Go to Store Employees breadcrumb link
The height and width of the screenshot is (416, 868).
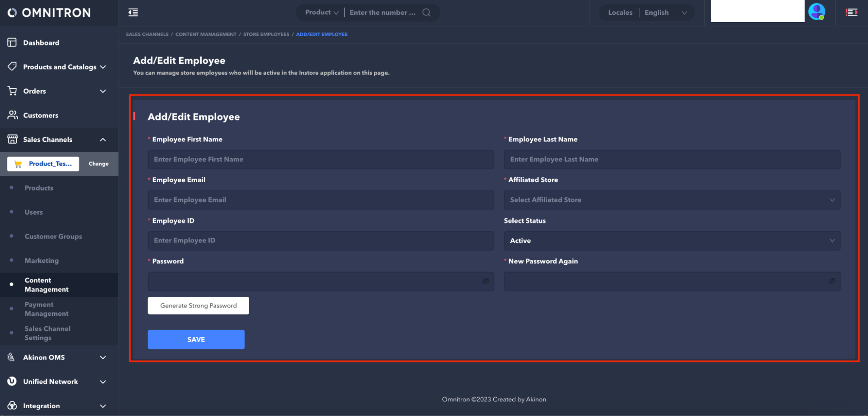pyautogui.click(x=266, y=34)
